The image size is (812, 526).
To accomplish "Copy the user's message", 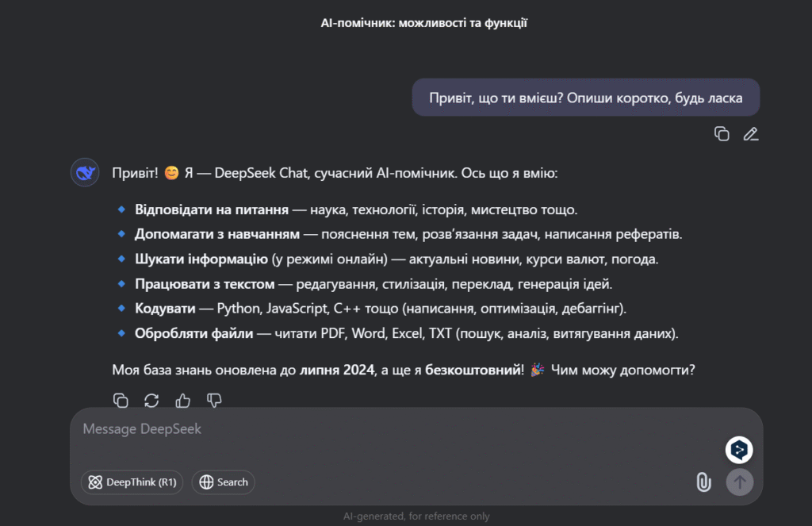I will 722,134.
